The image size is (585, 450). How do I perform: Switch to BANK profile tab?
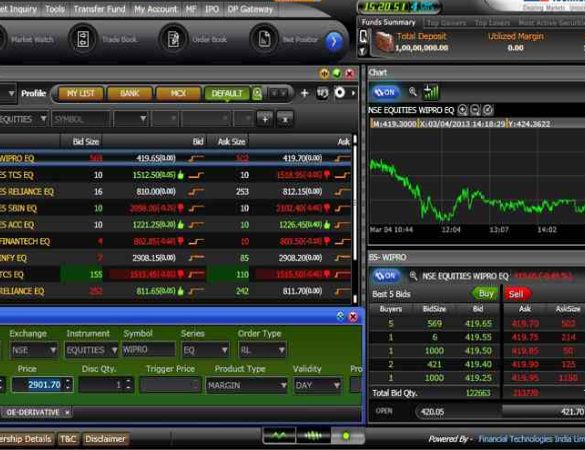coord(129,93)
